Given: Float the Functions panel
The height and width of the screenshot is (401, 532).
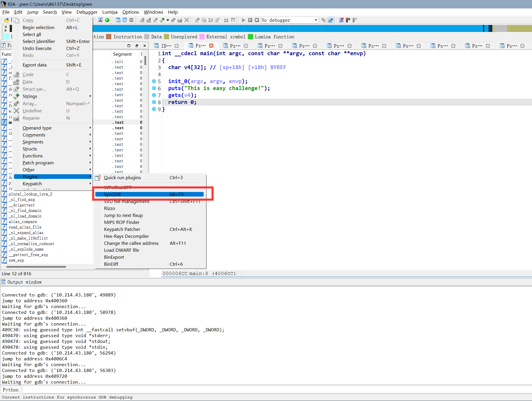Looking at the screenshot, I should click(137, 46).
